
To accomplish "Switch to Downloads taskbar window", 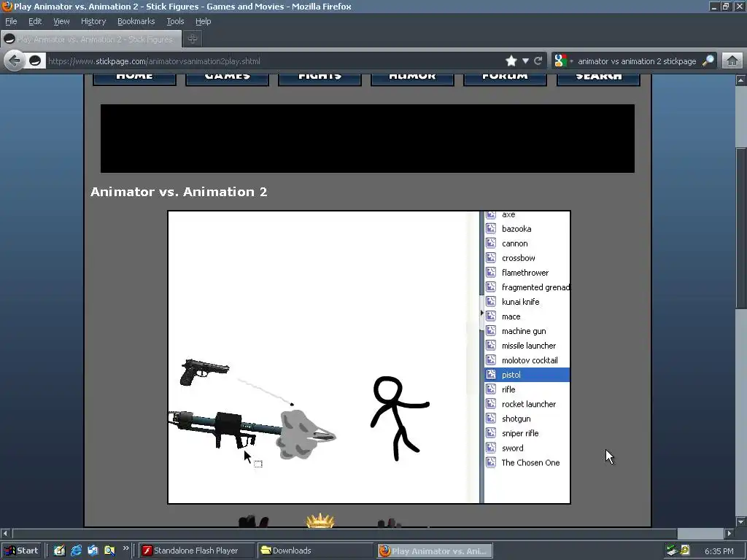I will (314, 551).
